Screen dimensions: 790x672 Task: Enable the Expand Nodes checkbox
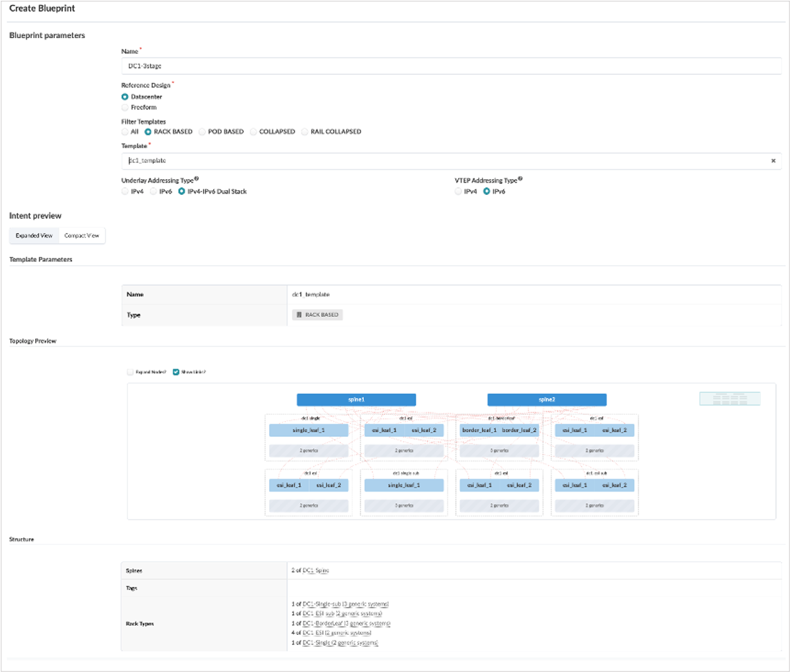pos(131,372)
